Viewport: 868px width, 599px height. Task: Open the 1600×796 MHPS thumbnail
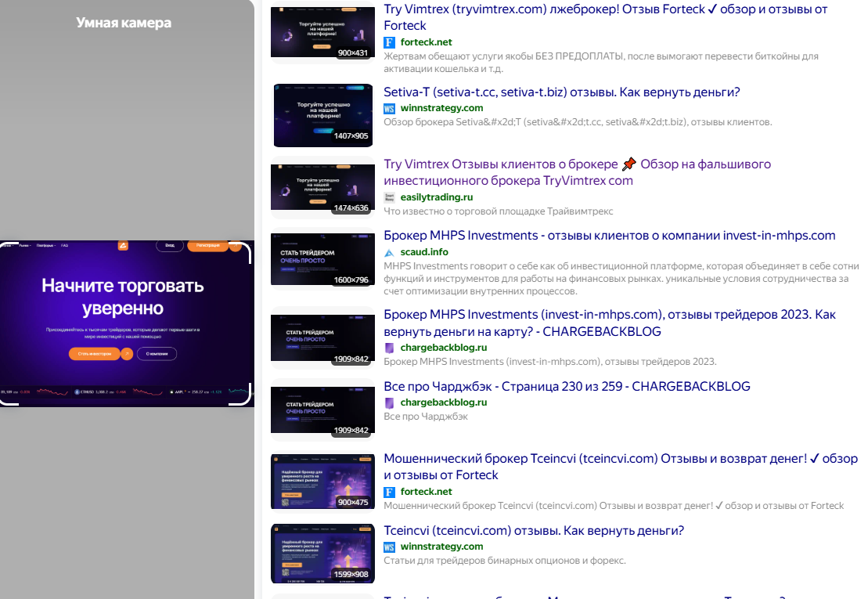point(322,258)
